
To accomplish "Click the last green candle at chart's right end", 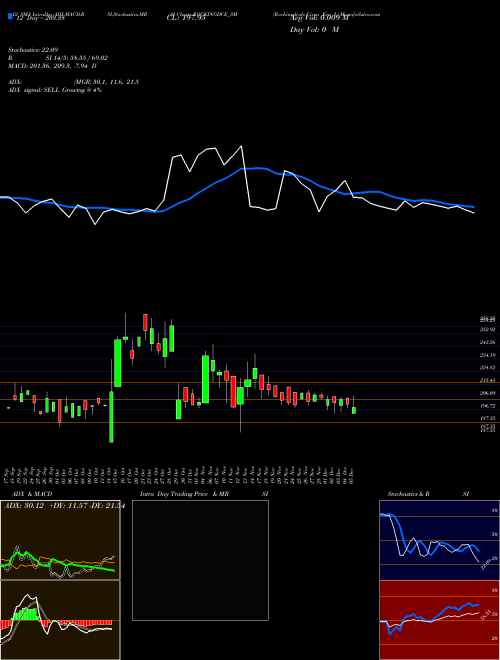I will coord(354,410).
